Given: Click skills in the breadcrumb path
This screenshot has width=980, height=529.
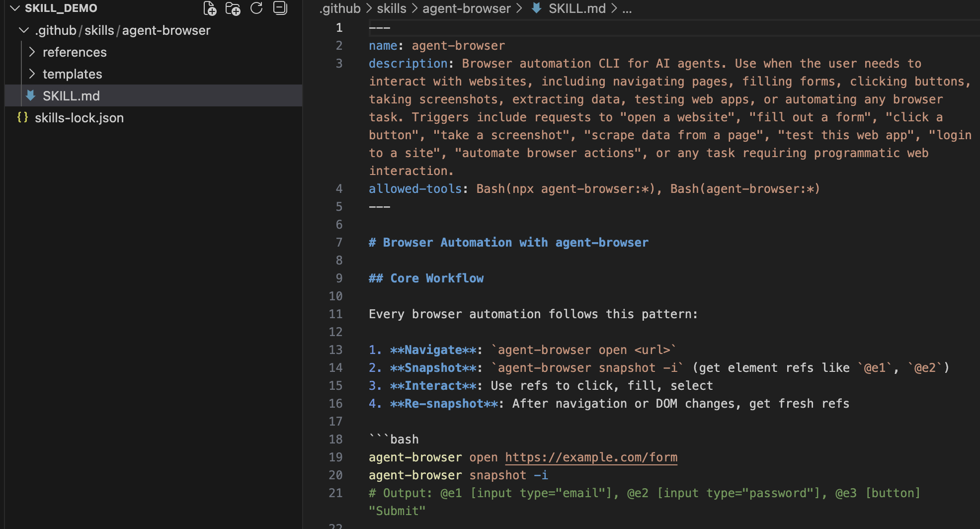Looking at the screenshot, I should (392, 8).
